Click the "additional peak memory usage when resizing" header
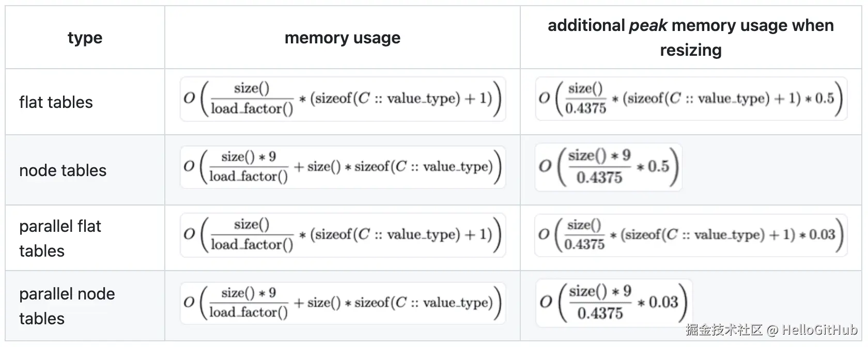The width and height of the screenshot is (868, 347). point(690,38)
